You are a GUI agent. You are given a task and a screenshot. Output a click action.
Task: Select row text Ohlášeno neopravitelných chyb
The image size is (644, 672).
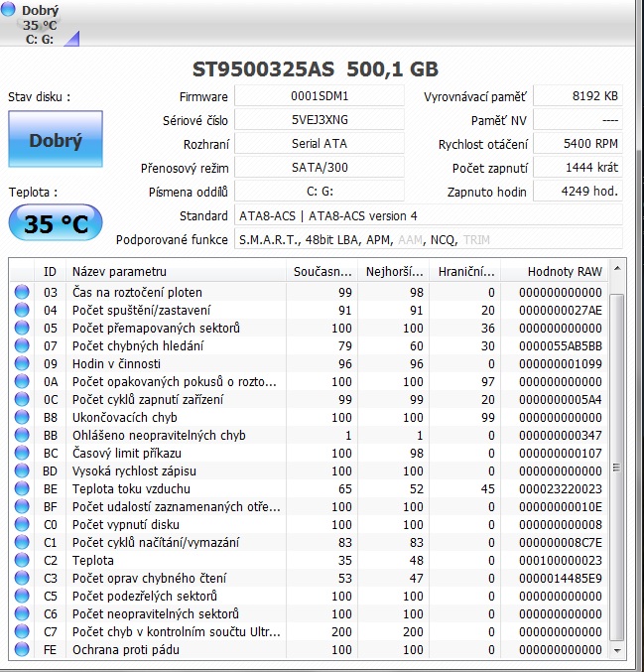(159, 436)
